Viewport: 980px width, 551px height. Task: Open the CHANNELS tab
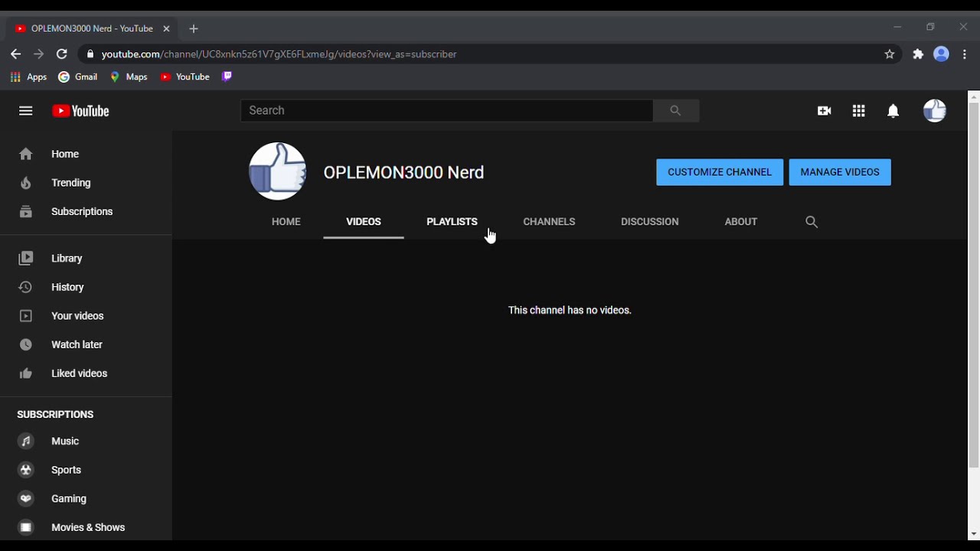tap(549, 222)
